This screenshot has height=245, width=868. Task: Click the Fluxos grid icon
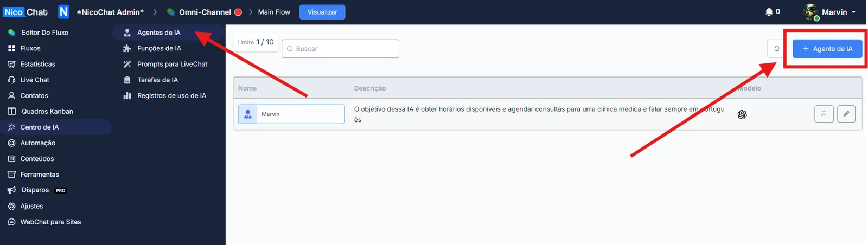(12, 48)
